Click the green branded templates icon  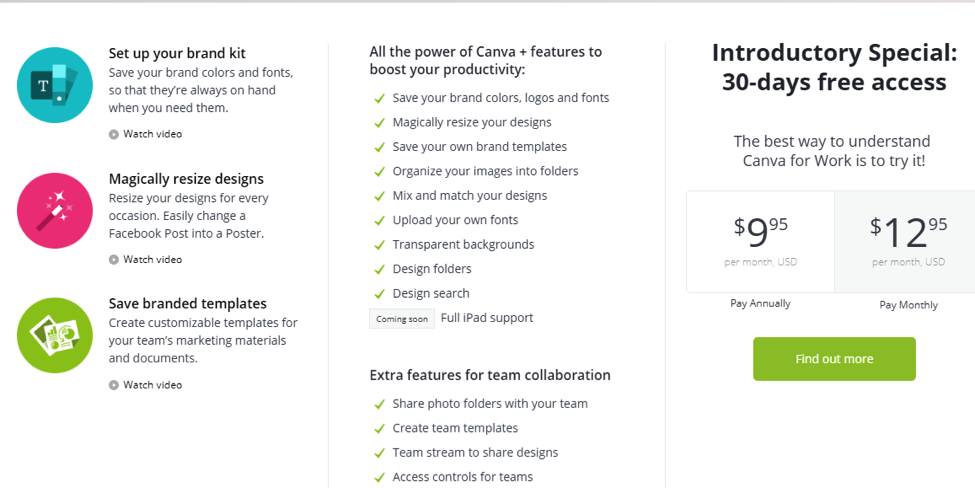55,336
